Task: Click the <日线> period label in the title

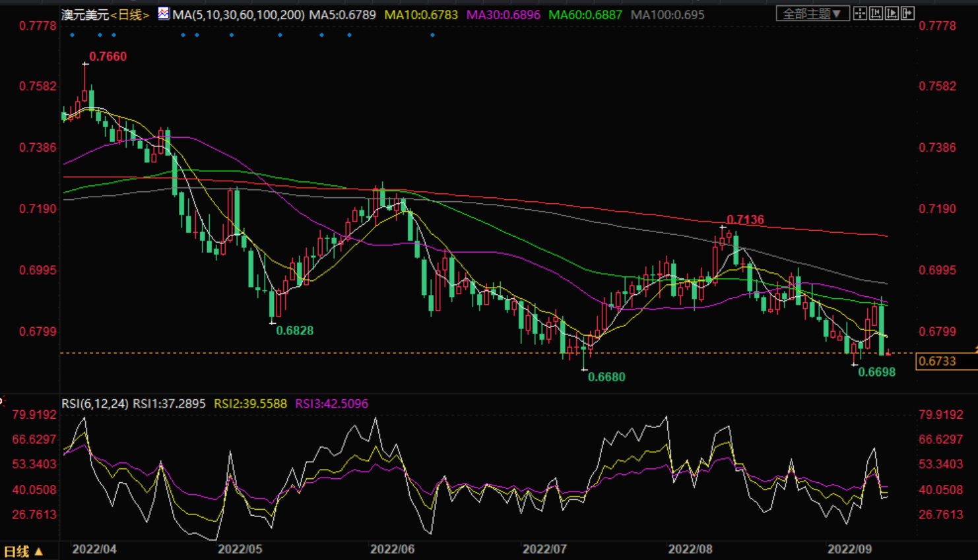Action: (130, 15)
